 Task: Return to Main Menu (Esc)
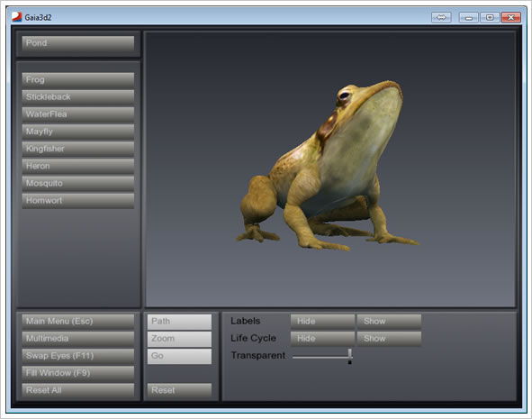78,322
